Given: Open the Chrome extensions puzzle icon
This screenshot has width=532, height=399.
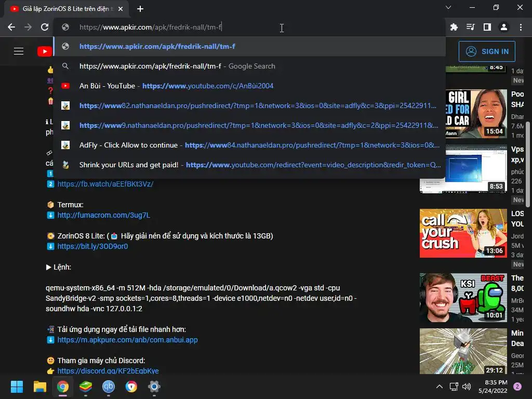Looking at the screenshot, I should click(454, 27).
